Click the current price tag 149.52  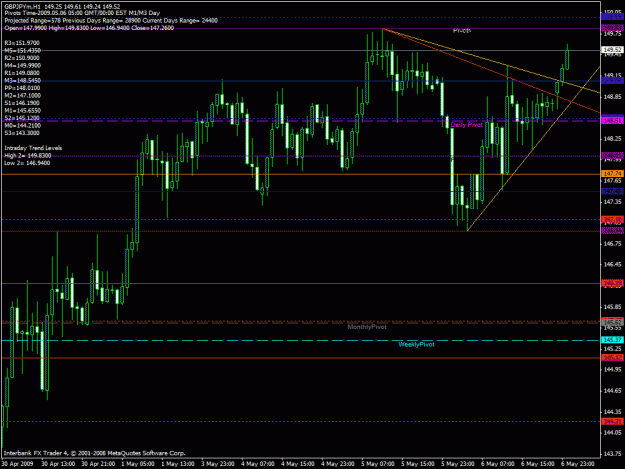click(x=612, y=50)
